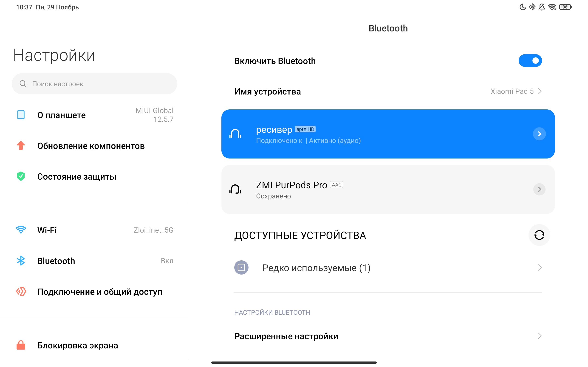Tap the saved ZMI PurPods Pro card
Viewport: 588px width, 367px height.
click(365, 189)
